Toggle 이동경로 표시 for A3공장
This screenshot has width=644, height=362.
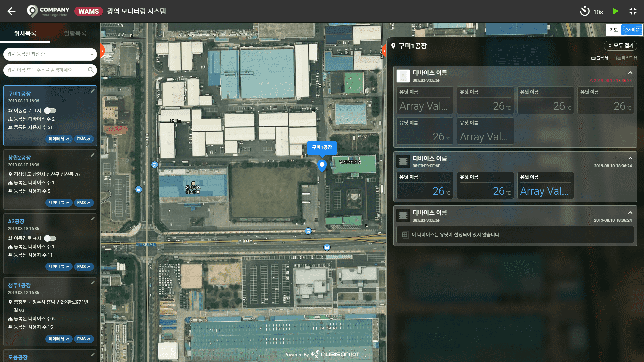pyautogui.click(x=50, y=238)
